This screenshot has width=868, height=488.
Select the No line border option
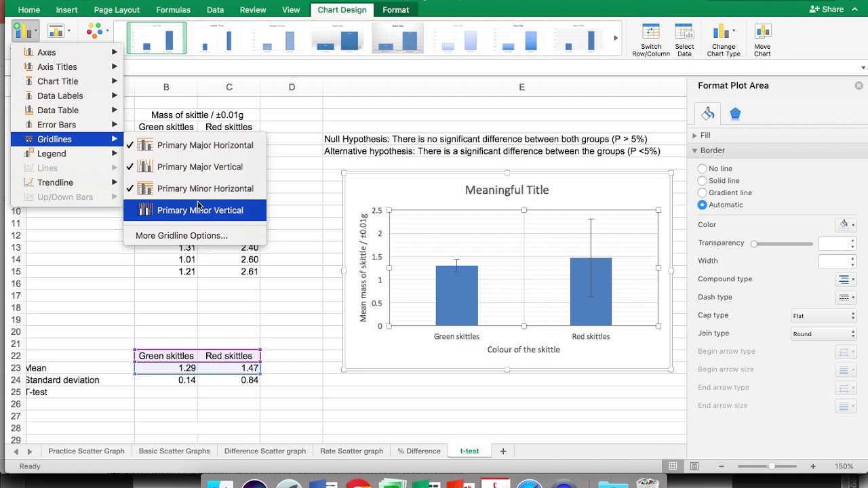[x=703, y=168]
